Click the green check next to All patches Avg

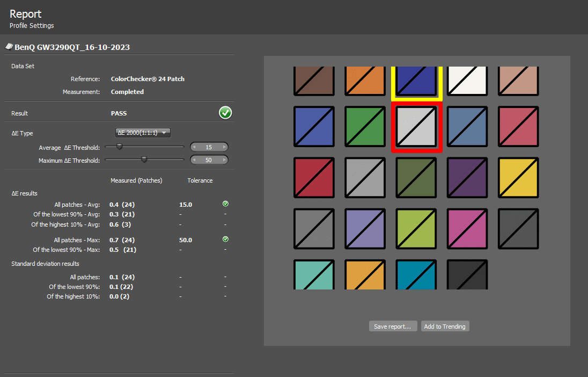[225, 204]
